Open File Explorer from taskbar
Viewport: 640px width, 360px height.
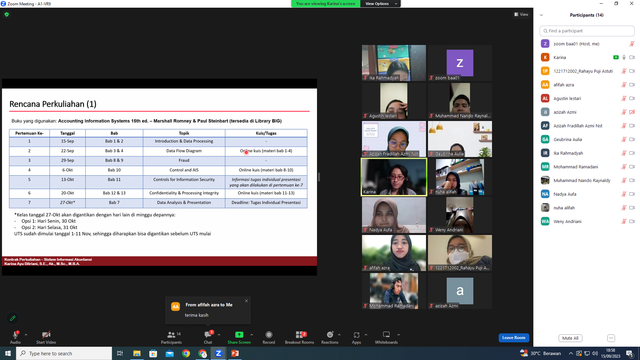pyautogui.click(x=137, y=353)
